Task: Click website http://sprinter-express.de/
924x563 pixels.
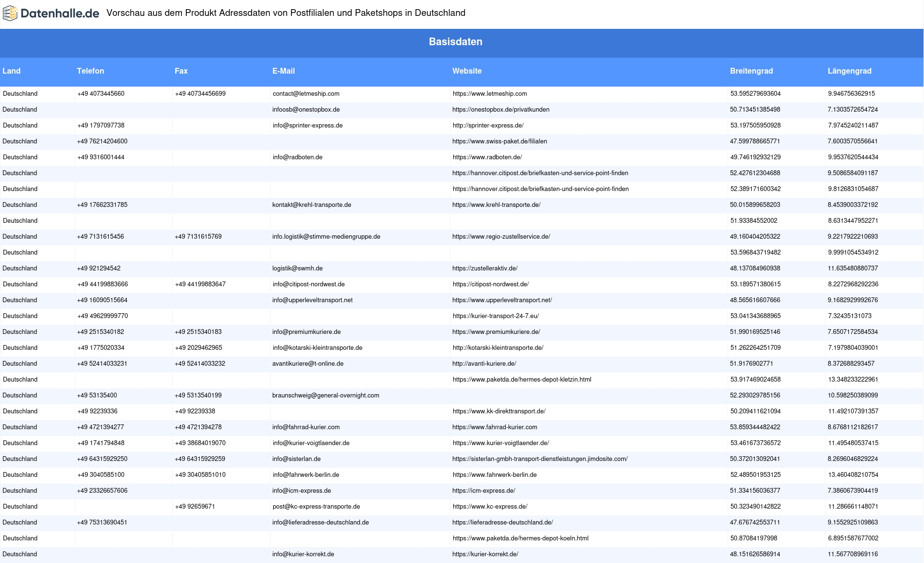Action: (488, 126)
